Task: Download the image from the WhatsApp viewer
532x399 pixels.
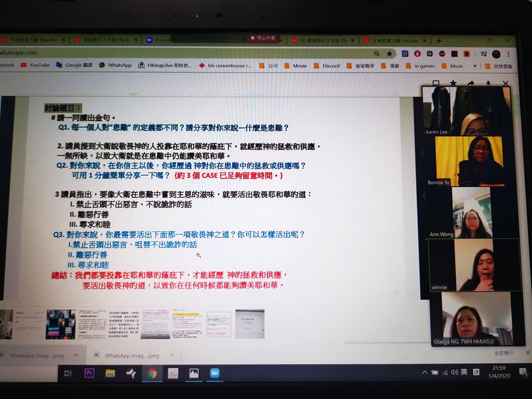Action: tap(488, 83)
